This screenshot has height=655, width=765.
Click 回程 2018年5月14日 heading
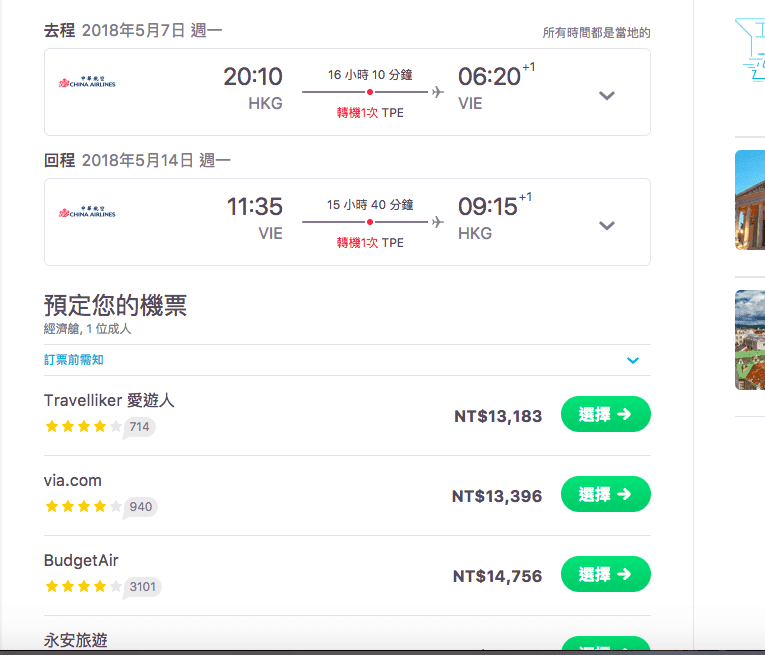[137, 160]
